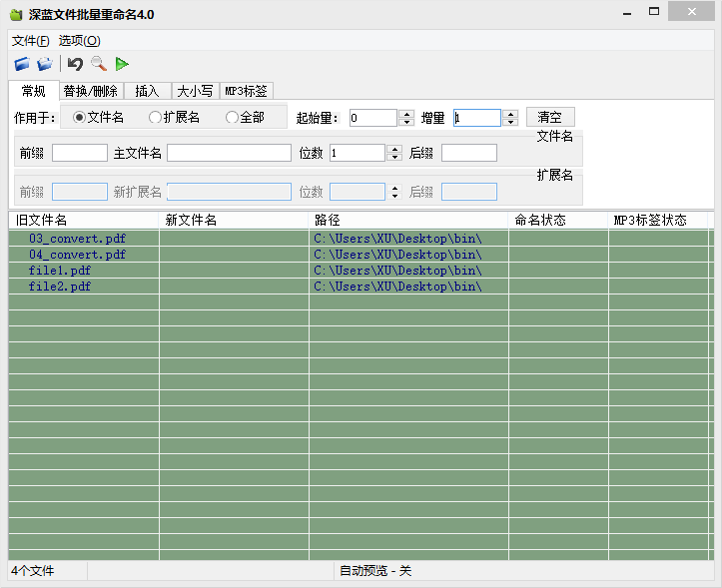Screen dimensions: 722x588
Task: Click the add folder toolbar icon
Action: (x=45, y=64)
